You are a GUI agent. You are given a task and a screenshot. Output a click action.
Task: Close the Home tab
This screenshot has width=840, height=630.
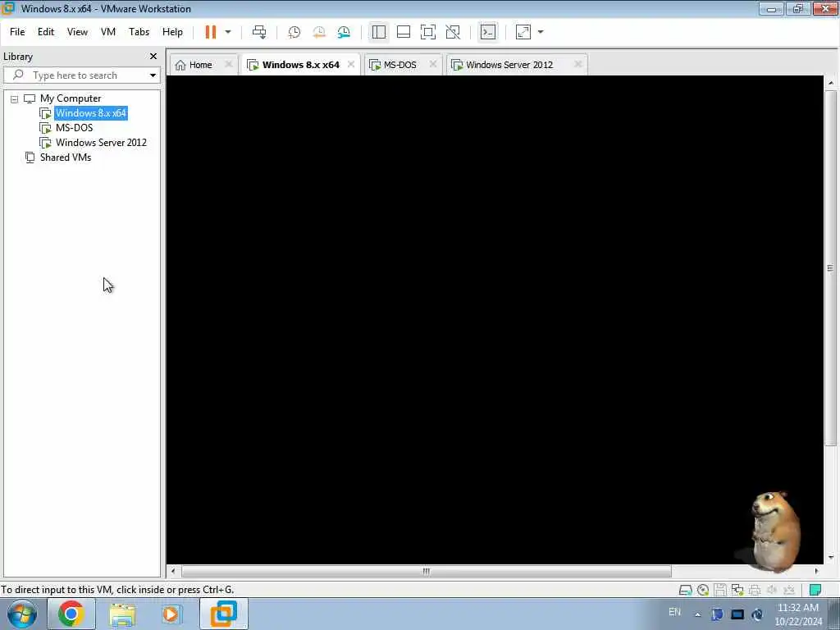pyautogui.click(x=229, y=64)
